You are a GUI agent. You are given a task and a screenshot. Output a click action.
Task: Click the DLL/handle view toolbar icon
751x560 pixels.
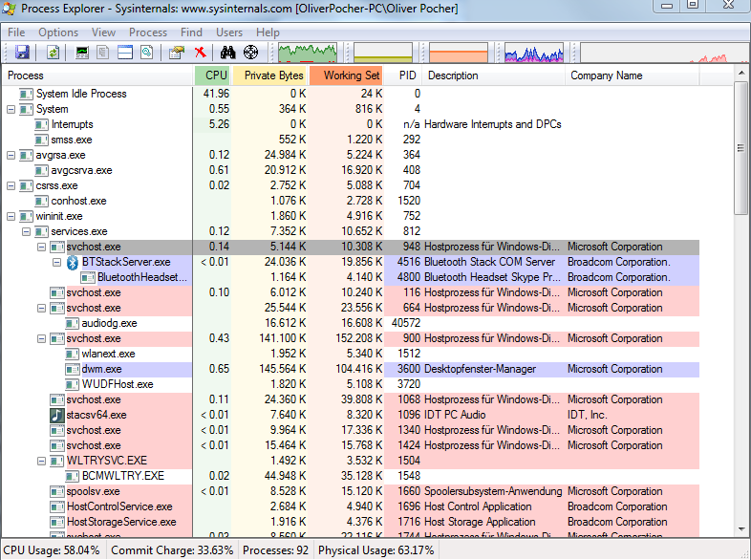point(147,52)
